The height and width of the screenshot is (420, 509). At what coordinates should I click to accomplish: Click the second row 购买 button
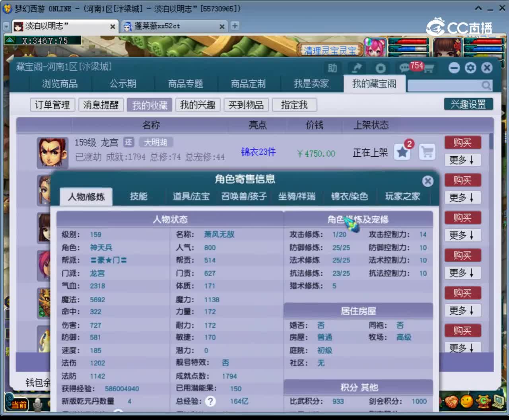(463, 180)
